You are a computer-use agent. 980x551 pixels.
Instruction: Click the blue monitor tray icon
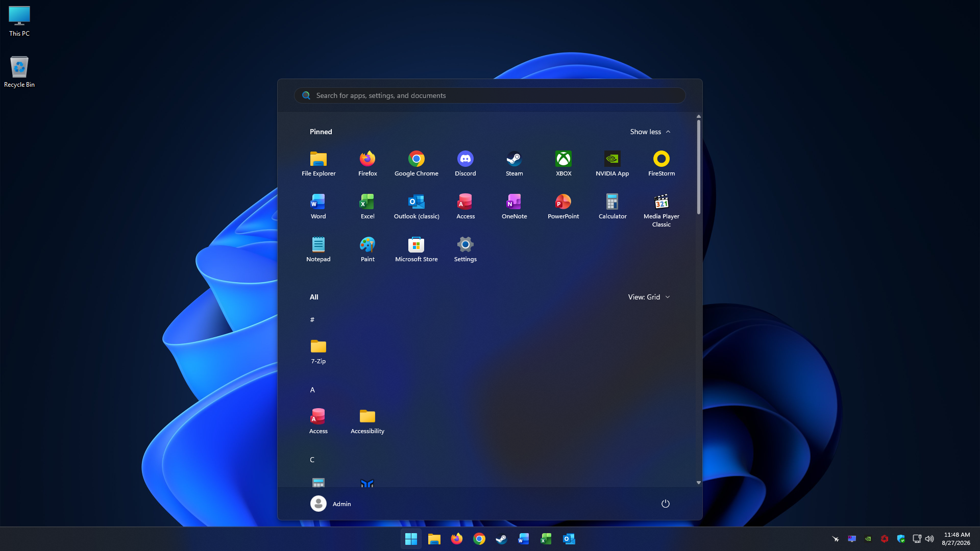(x=852, y=539)
